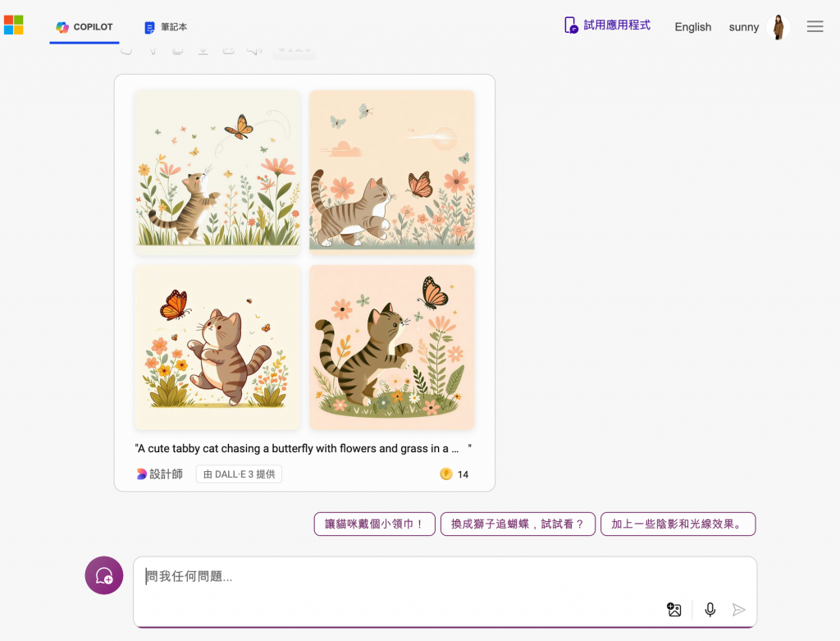Open the Microsoft logo home link
Viewport: 840px width, 641px height.
click(x=13, y=25)
